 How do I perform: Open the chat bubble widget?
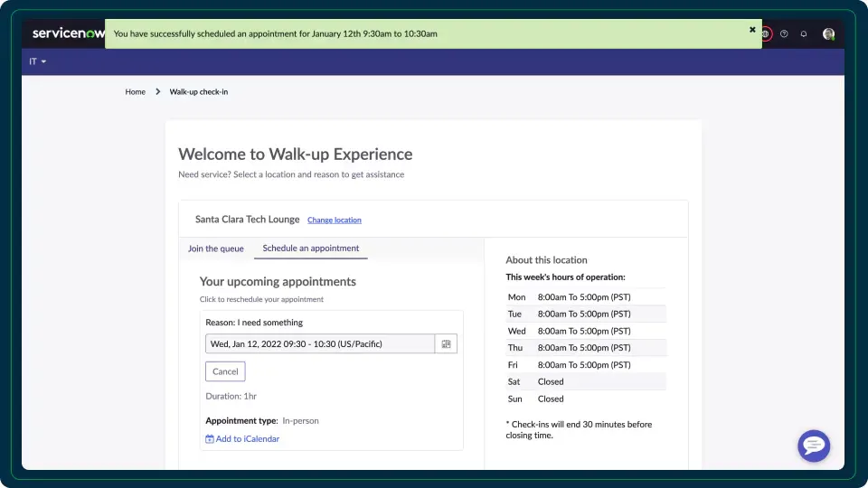click(813, 446)
